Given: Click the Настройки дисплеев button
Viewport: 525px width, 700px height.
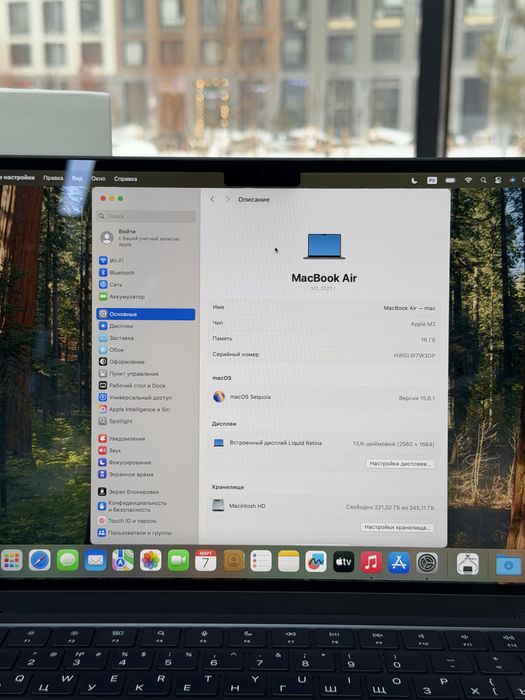Looking at the screenshot, I should (400, 464).
